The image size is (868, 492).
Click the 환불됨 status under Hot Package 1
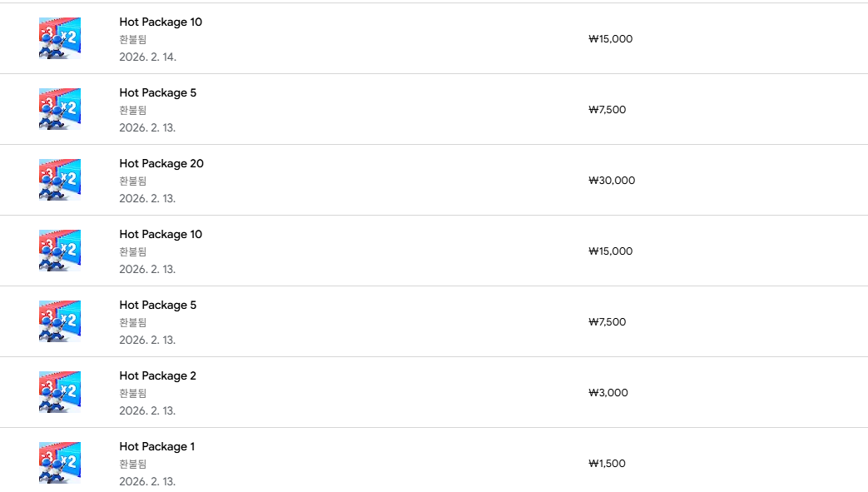click(x=133, y=464)
